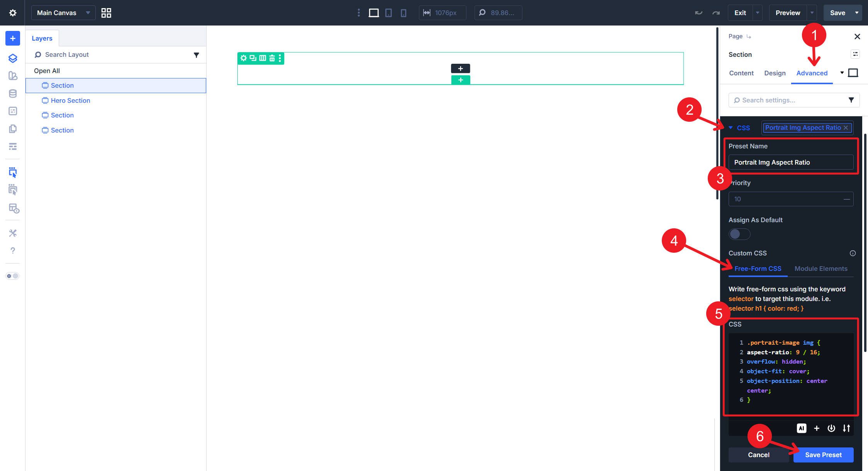Switch to the Module Elements tab

click(x=821, y=269)
